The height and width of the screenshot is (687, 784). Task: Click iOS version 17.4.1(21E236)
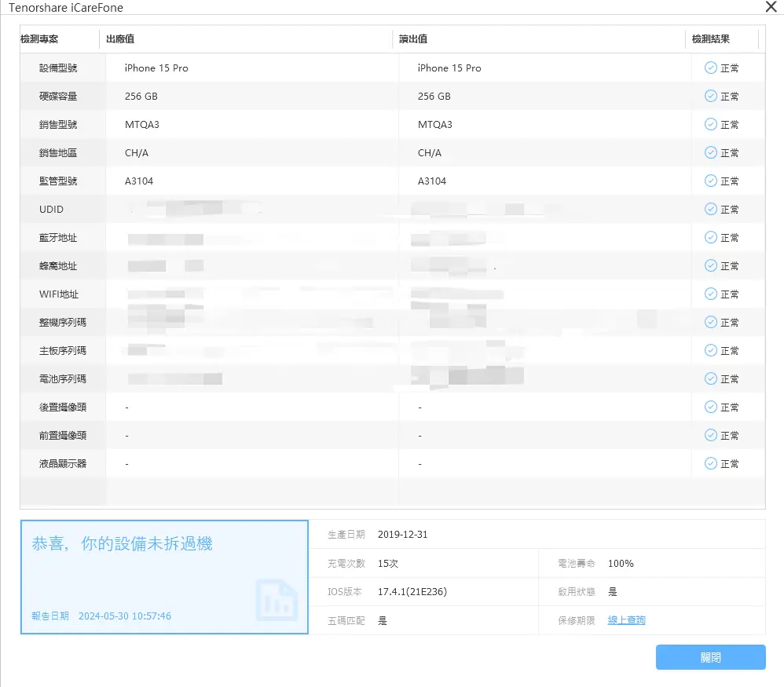(x=412, y=591)
